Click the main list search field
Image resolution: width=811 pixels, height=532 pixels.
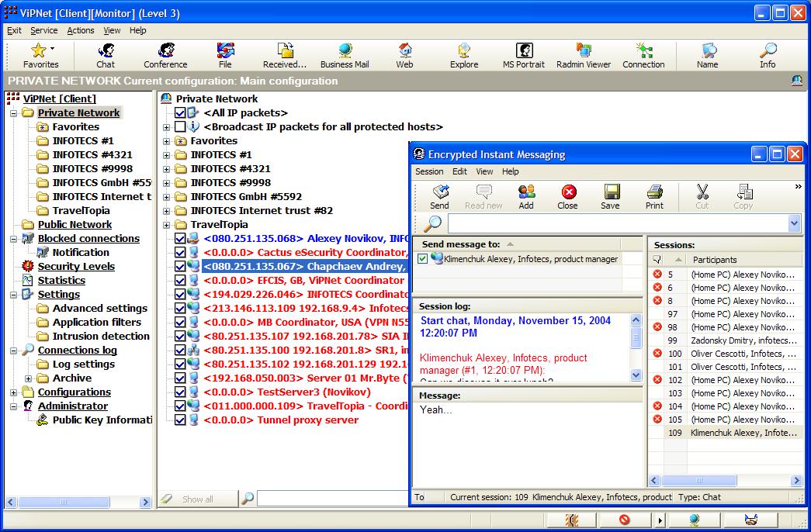pyautogui.click(x=332, y=499)
